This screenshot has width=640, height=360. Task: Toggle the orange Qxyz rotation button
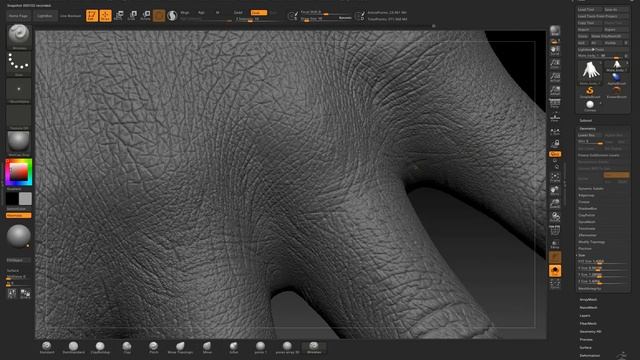(x=555, y=154)
